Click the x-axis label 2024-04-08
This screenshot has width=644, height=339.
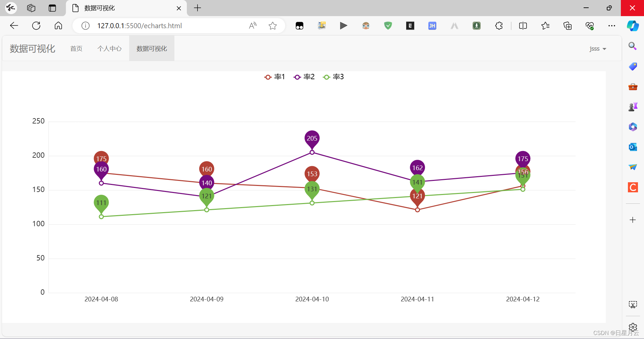101,299
